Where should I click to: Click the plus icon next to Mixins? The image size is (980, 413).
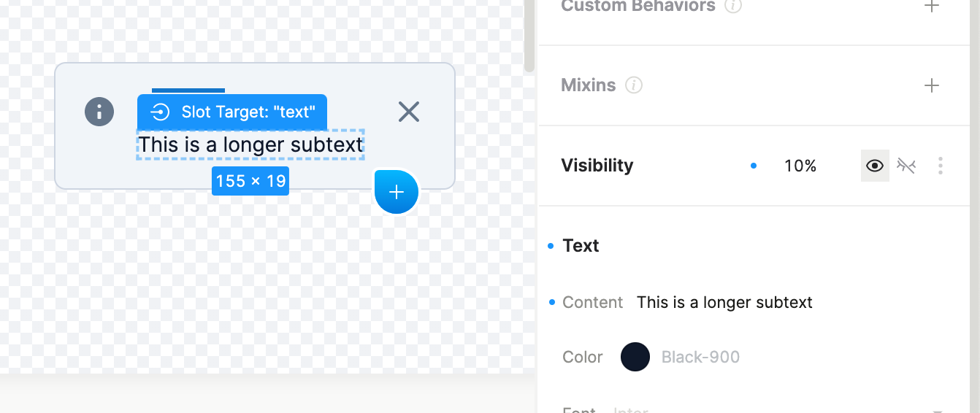click(931, 85)
